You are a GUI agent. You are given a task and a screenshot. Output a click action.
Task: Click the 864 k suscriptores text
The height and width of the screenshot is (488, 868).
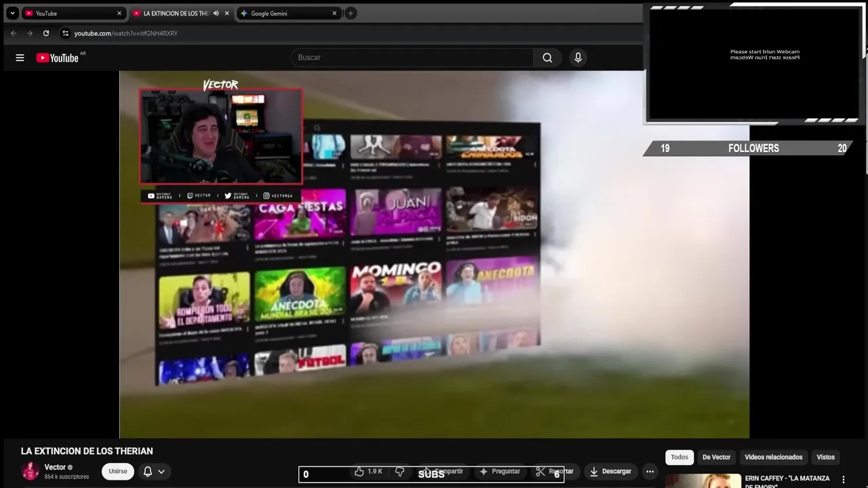66,476
